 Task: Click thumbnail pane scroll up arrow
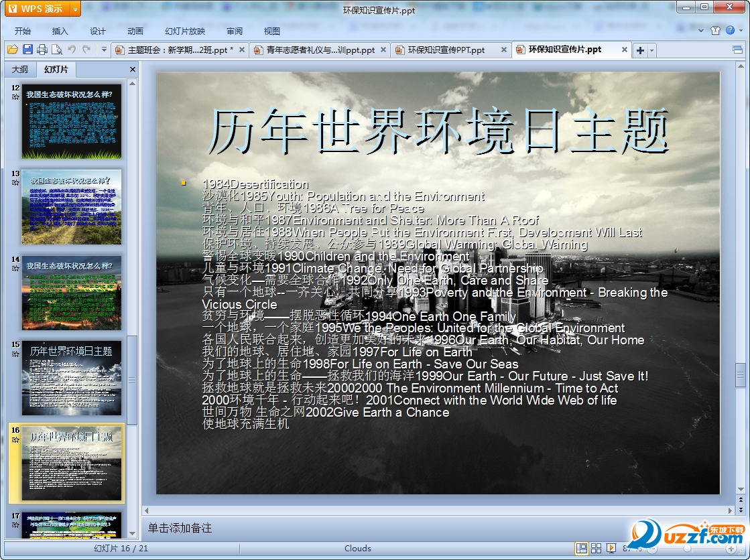(133, 83)
